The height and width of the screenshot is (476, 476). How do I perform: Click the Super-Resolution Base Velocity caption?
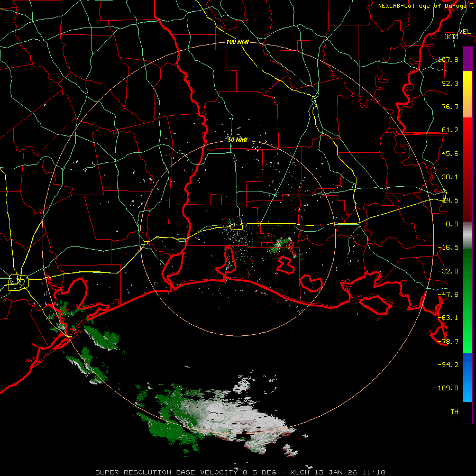tap(241, 472)
